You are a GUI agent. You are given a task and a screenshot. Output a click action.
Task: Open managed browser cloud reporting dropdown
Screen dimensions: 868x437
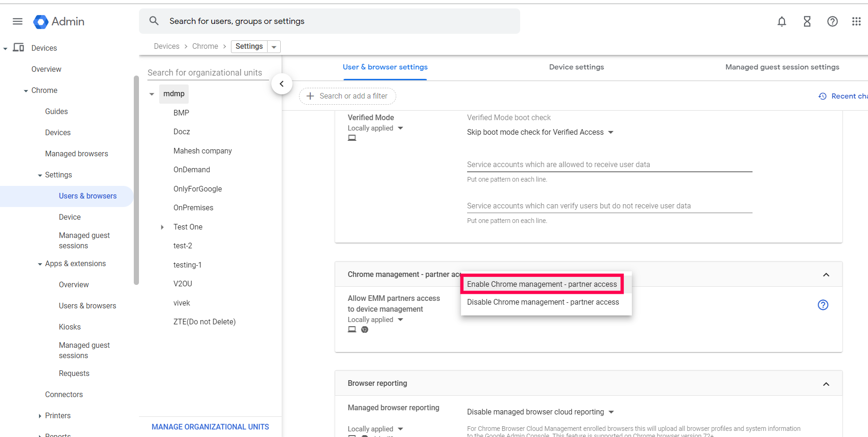point(540,412)
